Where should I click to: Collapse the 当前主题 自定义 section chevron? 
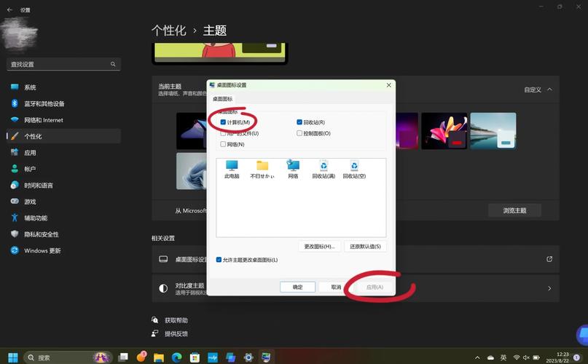(549, 90)
